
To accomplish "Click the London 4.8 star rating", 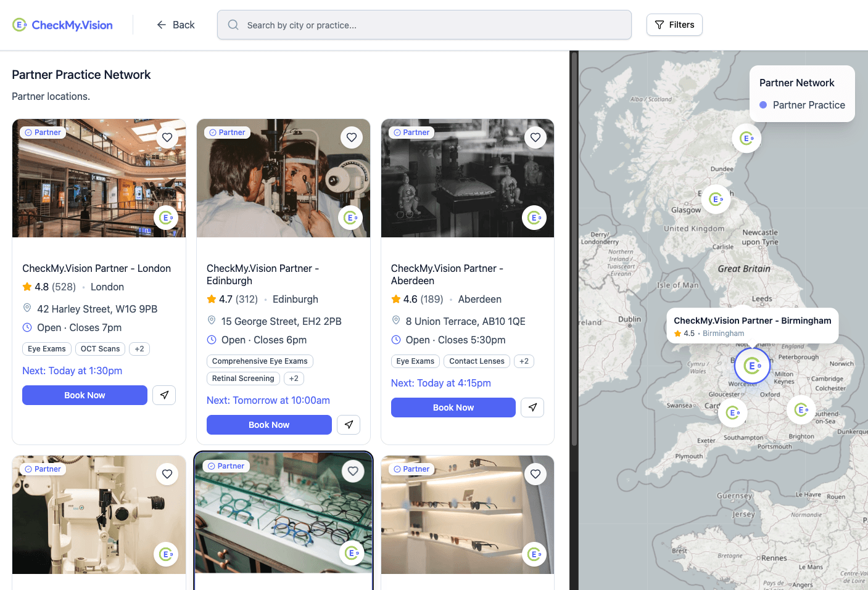I will (49, 287).
